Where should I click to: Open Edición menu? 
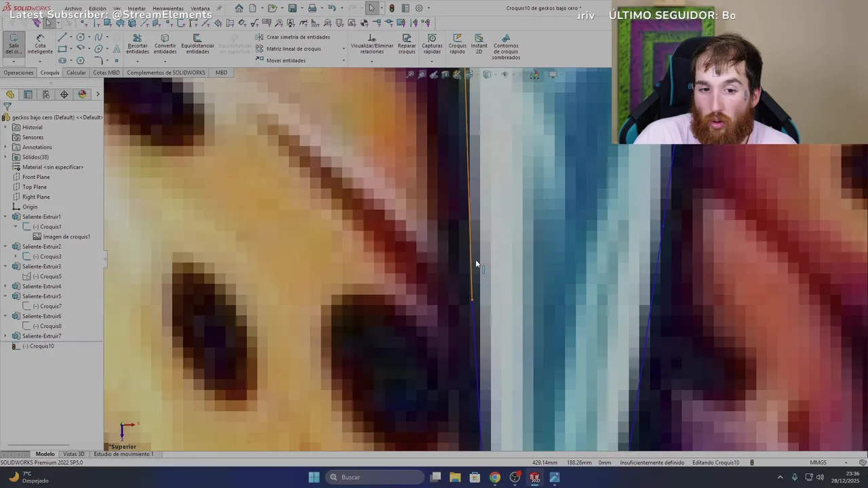98,9
